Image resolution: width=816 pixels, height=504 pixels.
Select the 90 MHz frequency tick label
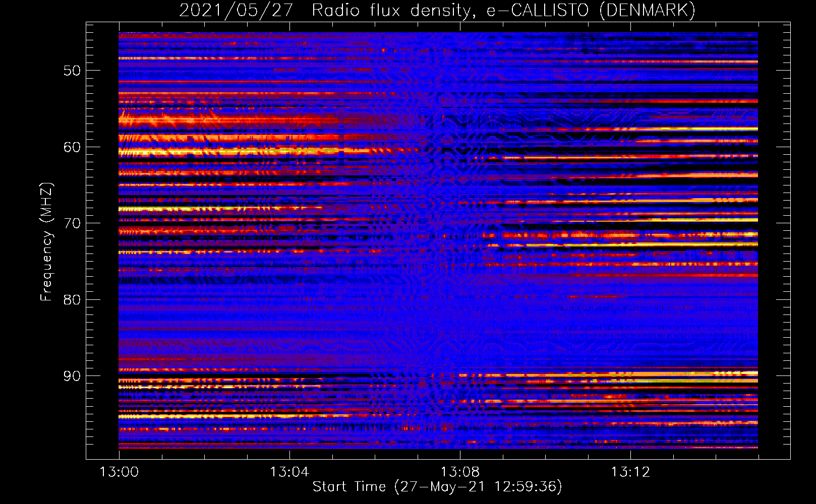point(72,376)
